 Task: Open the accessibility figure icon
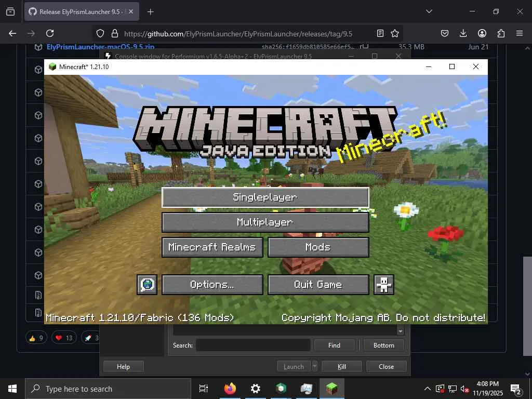pyautogui.click(x=384, y=285)
